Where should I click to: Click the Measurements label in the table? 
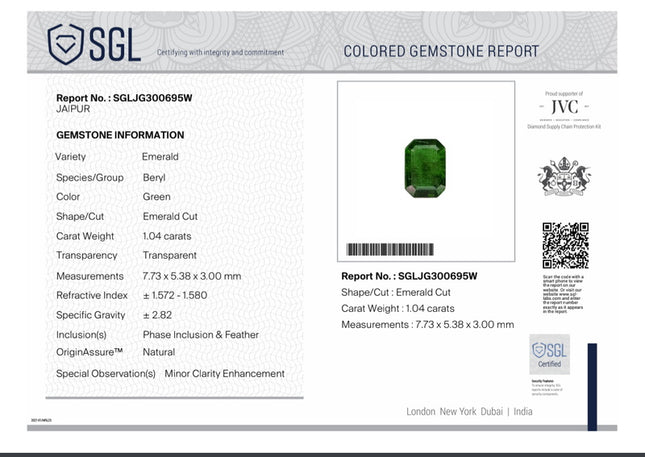(90, 276)
